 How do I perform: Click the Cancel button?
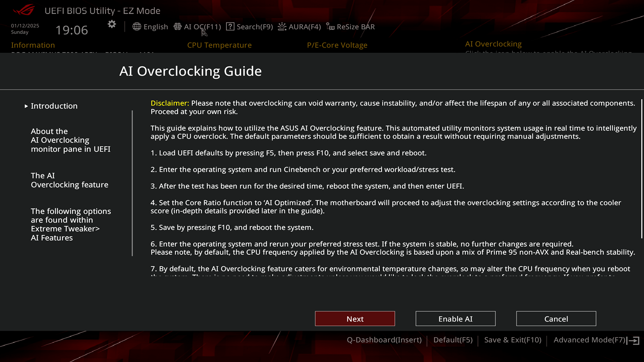pyautogui.click(x=556, y=319)
